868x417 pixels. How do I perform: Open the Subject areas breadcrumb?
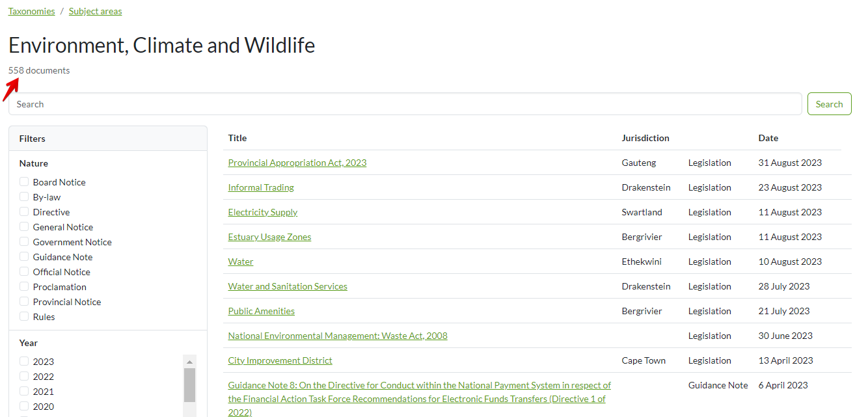tap(95, 11)
